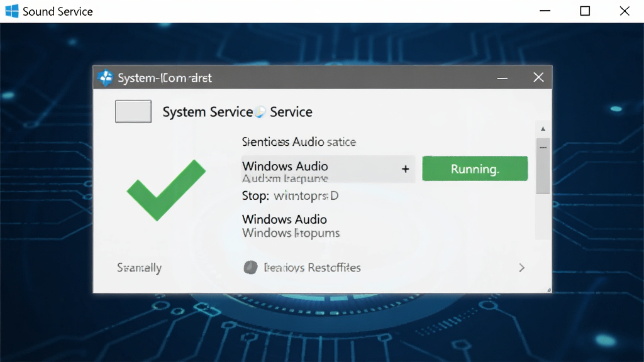Minimize the inner System dialog
644x362 pixels.
point(502,77)
